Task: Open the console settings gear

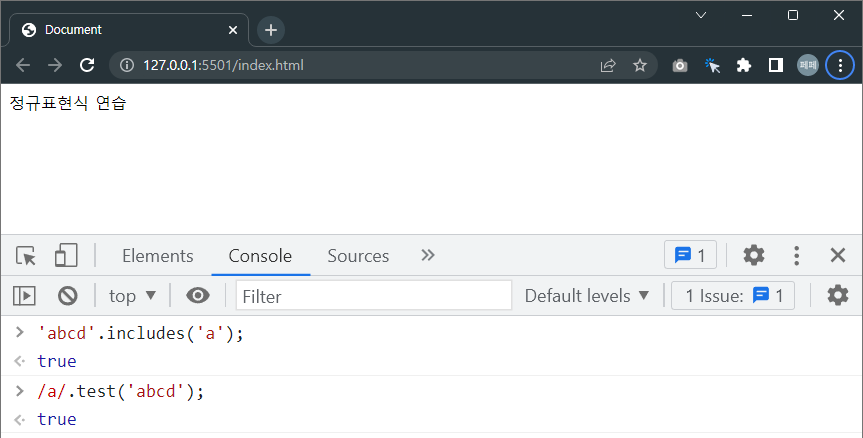Action: [838, 295]
